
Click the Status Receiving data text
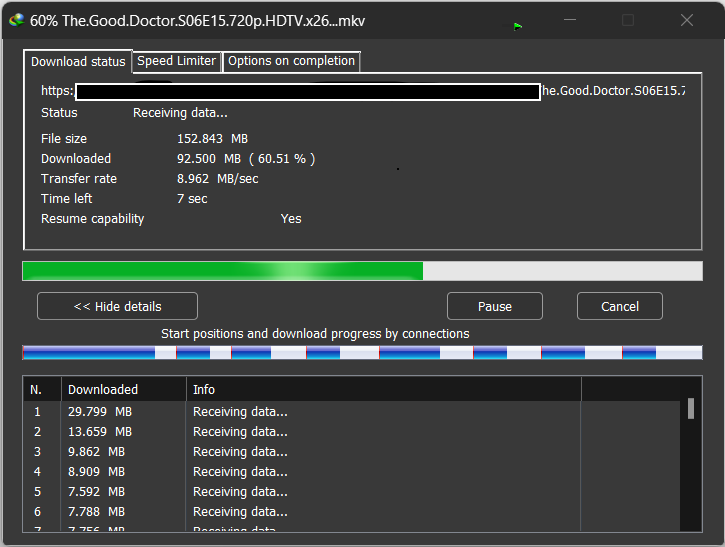tap(180, 113)
